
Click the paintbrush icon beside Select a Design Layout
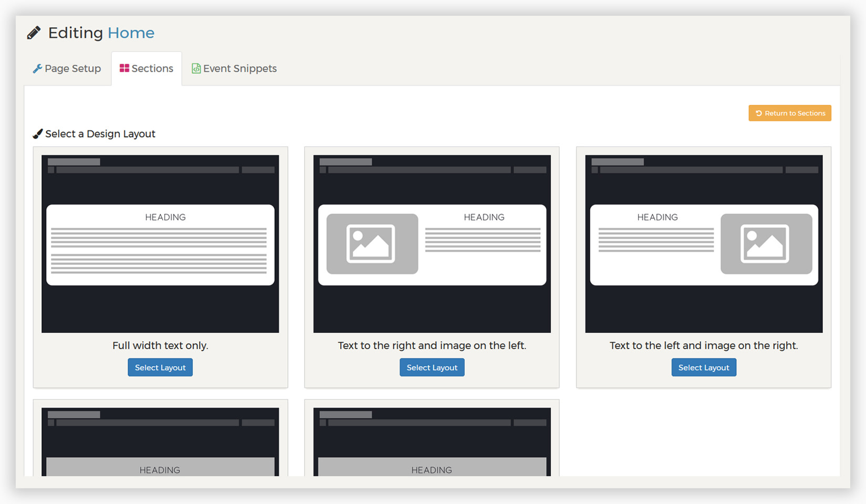click(x=38, y=134)
